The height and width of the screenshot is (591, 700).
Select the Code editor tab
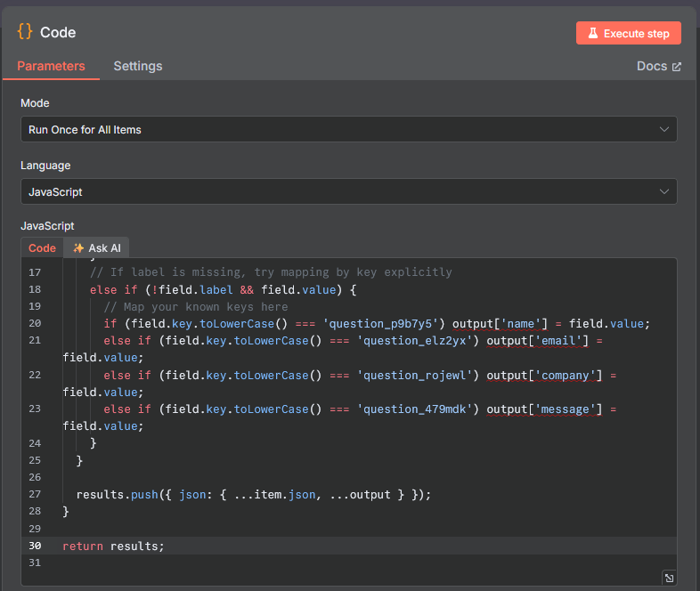tap(42, 248)
